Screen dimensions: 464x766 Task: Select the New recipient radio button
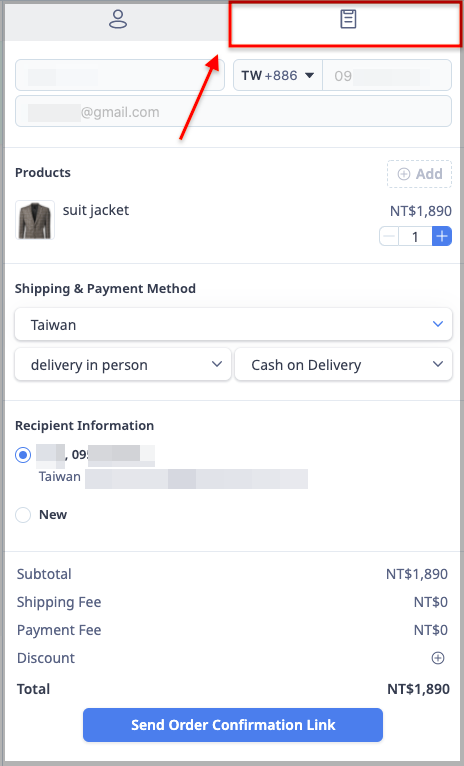coord(23,514)
